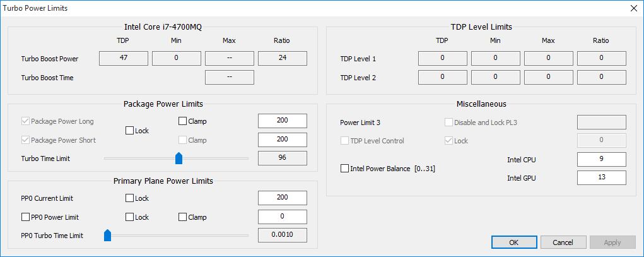
Task: Click the PP0 Turbo Time Limit slider thumb
Action: (x=108, y=235)
